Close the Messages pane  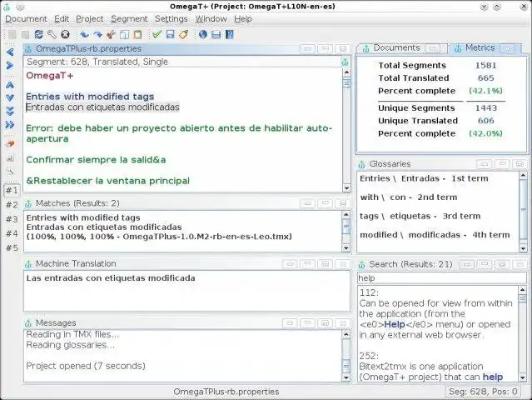pyautogui.click(x=343, y=323)
